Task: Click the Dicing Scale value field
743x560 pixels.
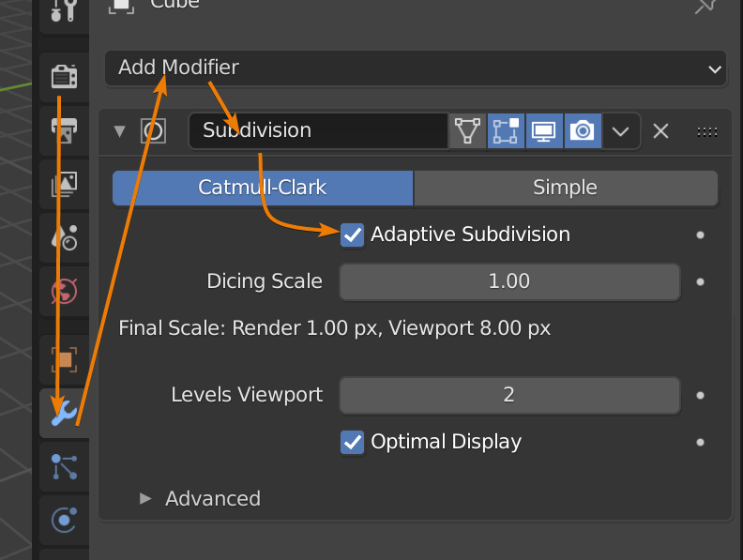Action: [509, 281]
